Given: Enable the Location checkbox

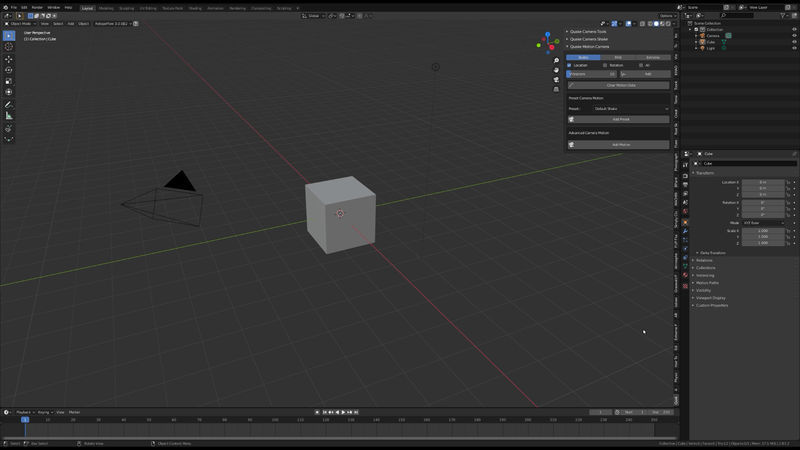Looking at the screenshot, I should 569,65.
